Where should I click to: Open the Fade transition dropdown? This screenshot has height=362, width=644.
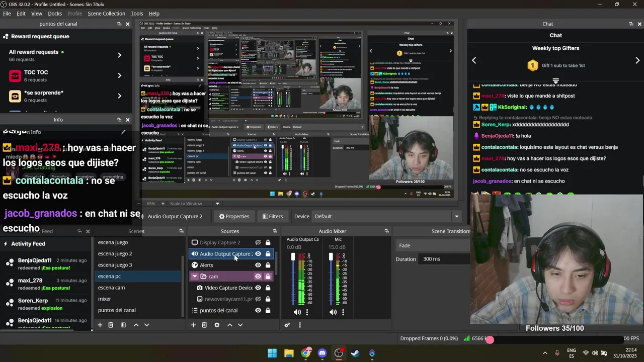433,245
